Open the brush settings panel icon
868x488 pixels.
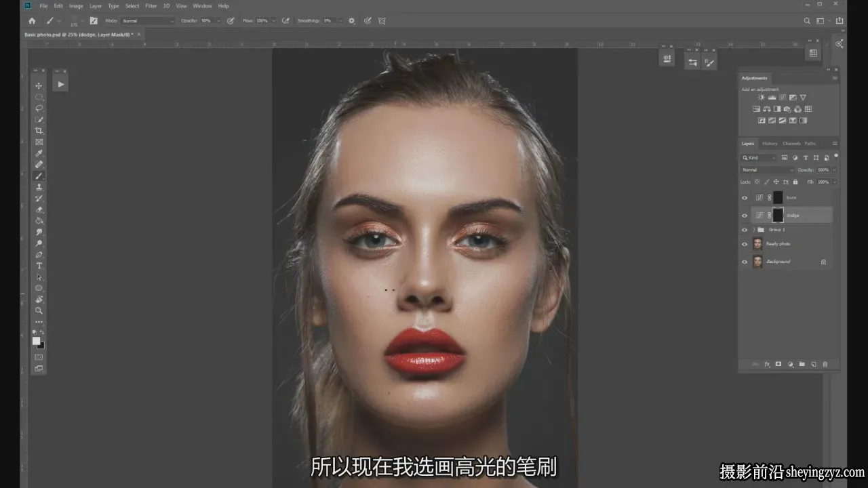pos(94,21)
